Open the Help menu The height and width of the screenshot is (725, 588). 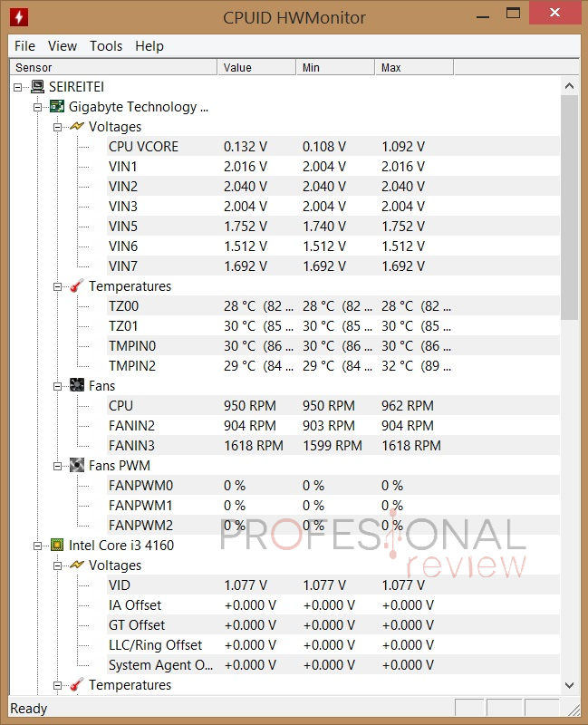pos(149,46)
